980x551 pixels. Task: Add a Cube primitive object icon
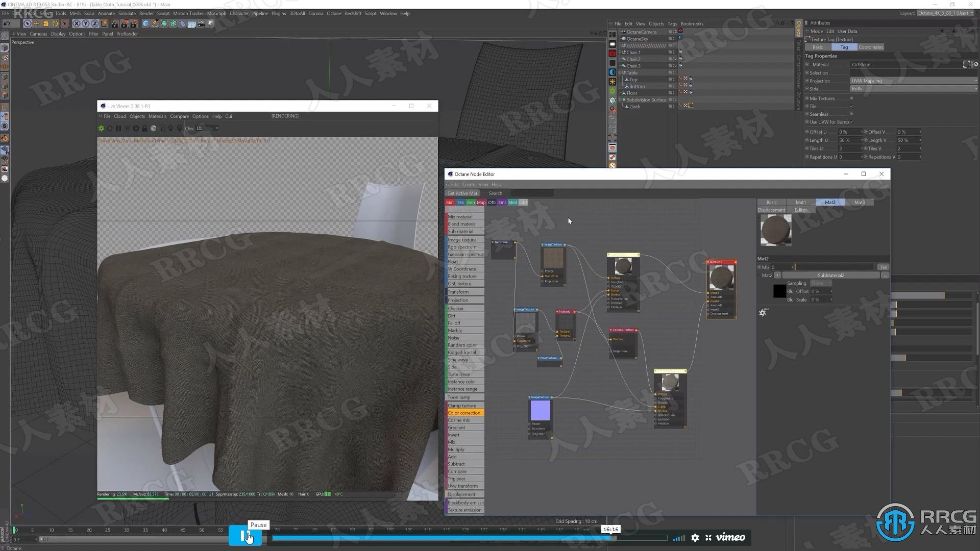146,23
